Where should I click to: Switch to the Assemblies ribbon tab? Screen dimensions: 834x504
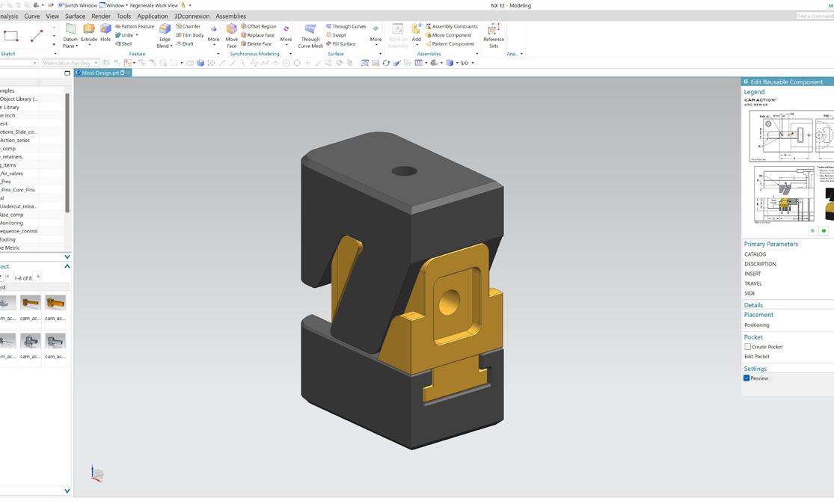point(230,16)
